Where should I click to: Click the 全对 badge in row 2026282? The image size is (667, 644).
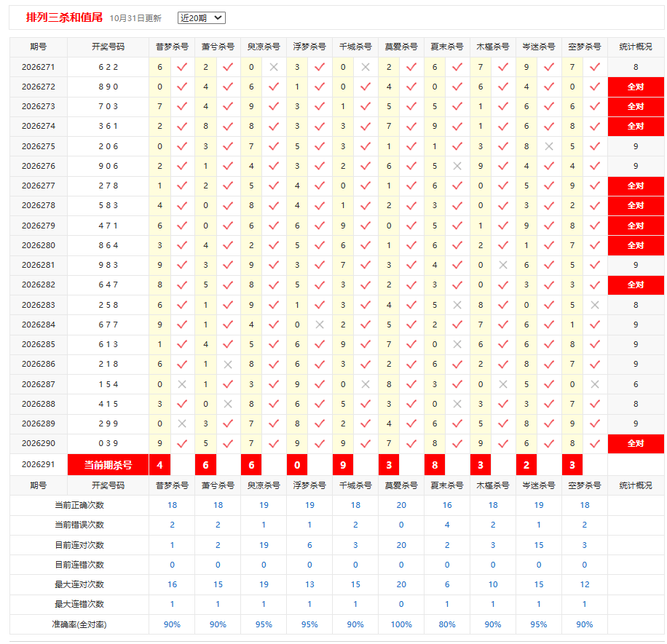[x=636, y=285]
